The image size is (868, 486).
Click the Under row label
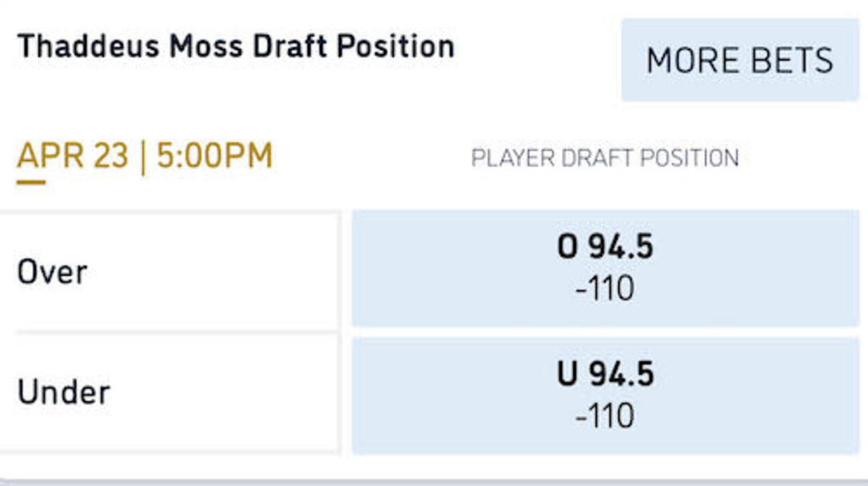coord(64,393)
